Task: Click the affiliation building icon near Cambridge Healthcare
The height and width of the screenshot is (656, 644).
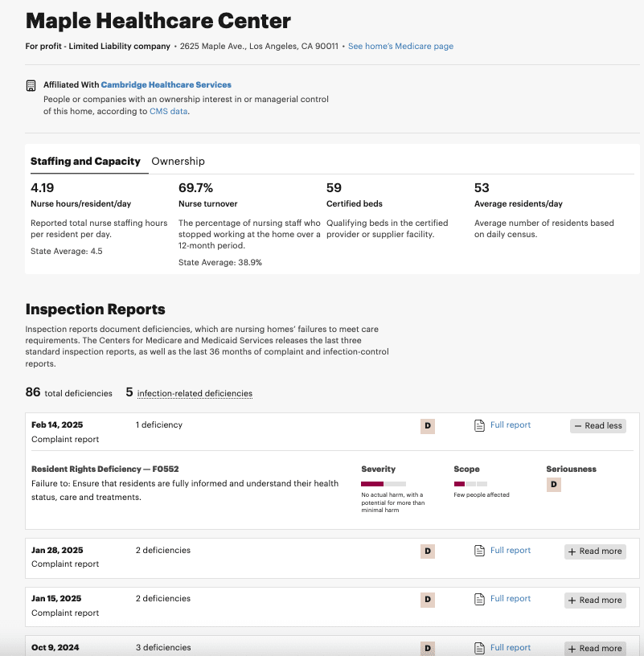Action: (31, 84)
